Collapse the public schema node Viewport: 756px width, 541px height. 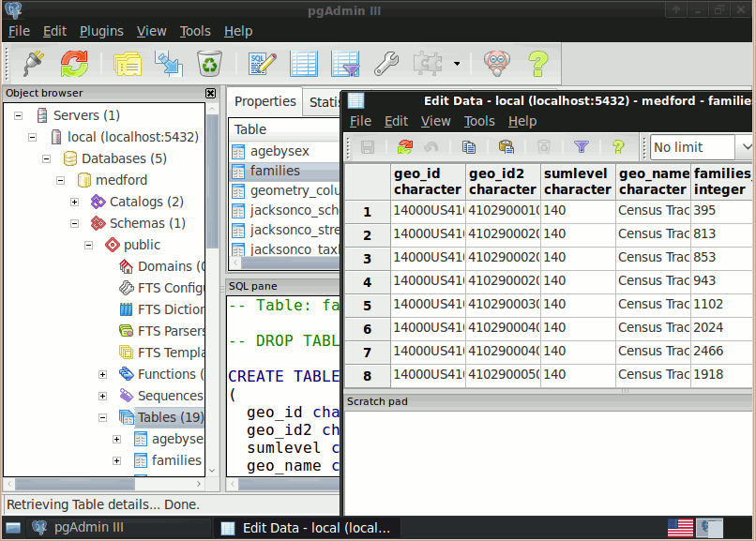89,245
